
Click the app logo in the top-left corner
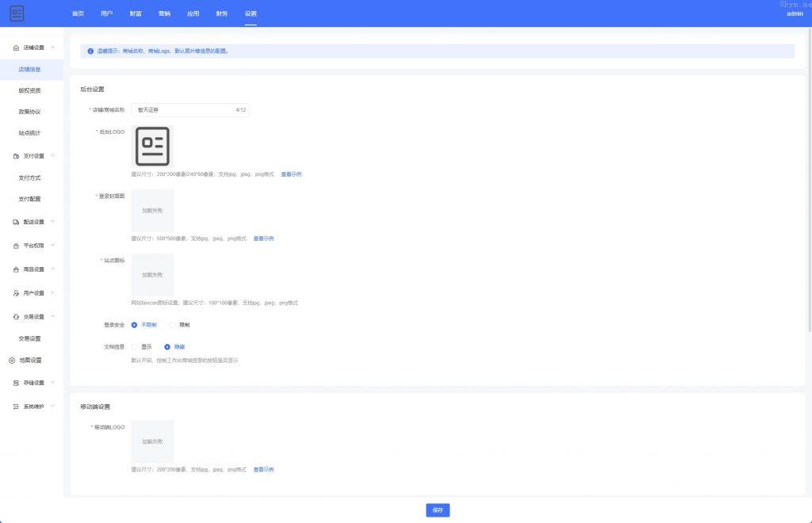click(x=17, y=13)
